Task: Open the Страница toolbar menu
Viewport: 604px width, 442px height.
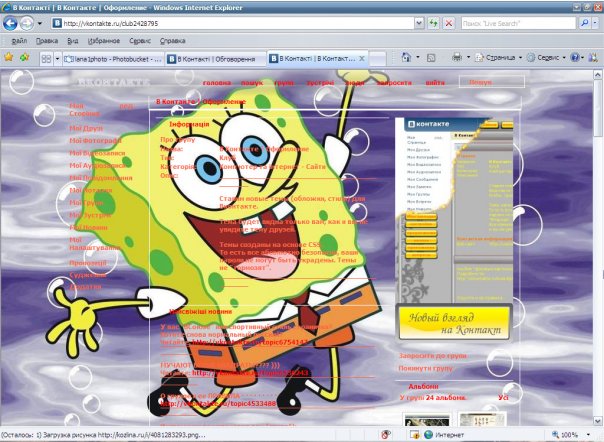Action: click(x=498, y=58)
